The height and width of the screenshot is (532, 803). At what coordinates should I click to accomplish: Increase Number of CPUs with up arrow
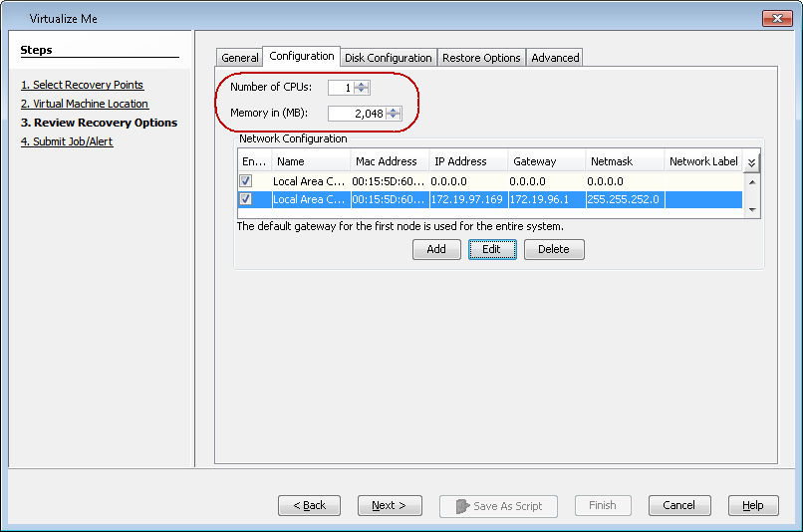point(362,84)
